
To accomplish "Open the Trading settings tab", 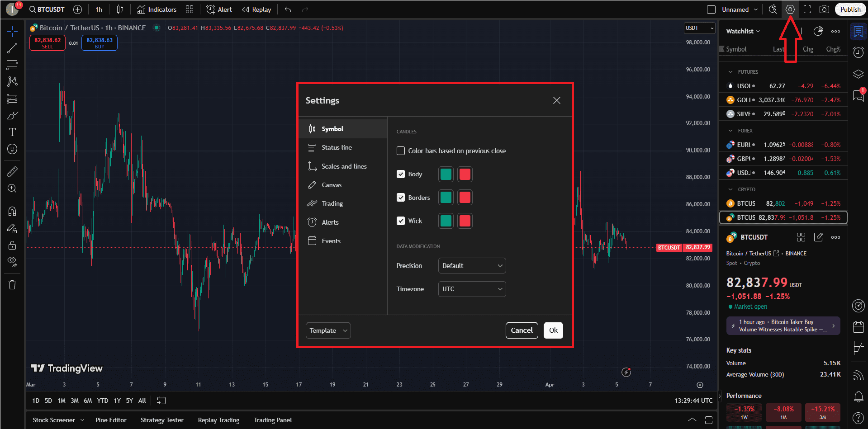I will point(343,203).
